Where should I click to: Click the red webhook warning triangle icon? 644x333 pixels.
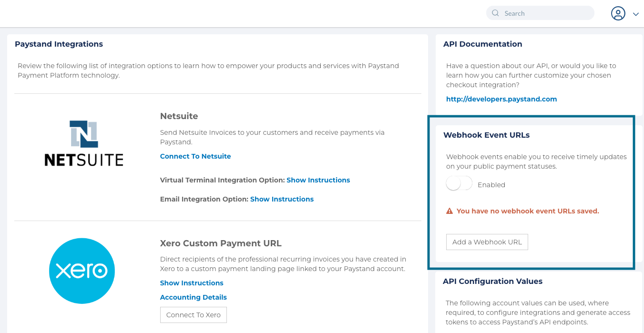tap(450, 211)
